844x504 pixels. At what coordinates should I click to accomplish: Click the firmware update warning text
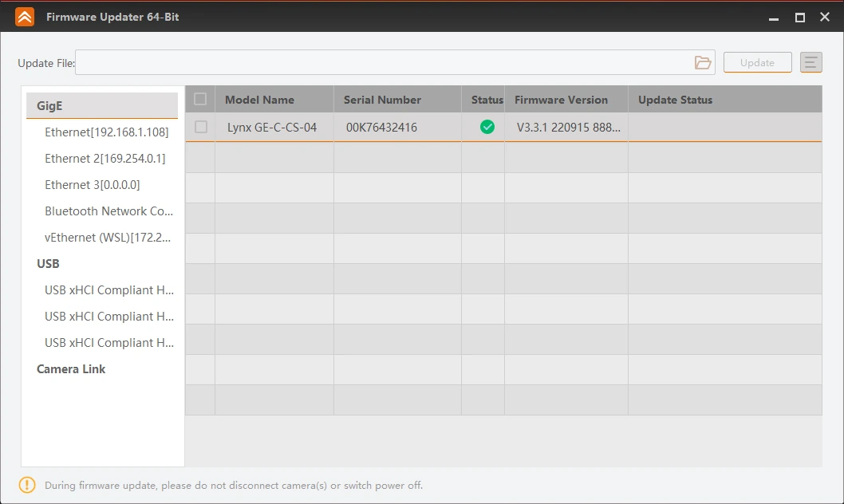click(x=234, y=485)
